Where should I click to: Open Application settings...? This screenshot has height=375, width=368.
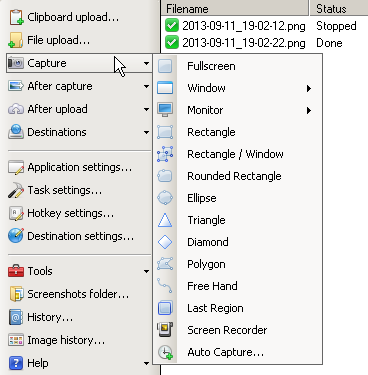pyautogui.click(x=79, y=167)
